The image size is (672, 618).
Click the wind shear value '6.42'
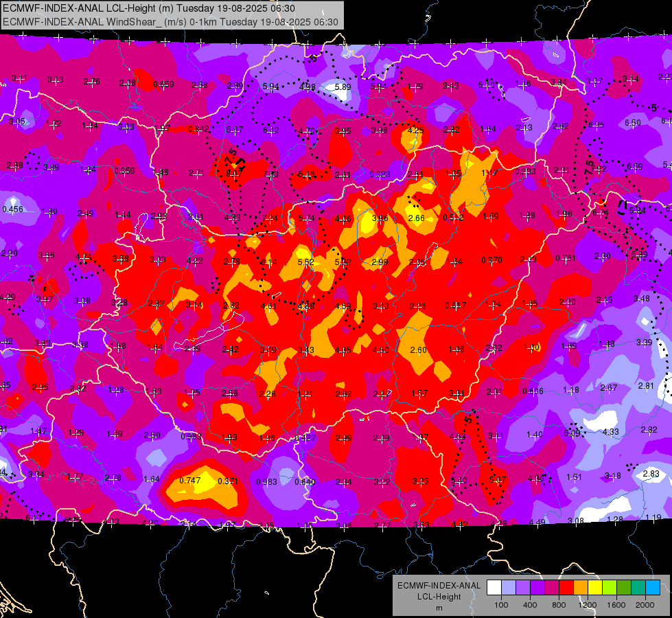pos(271,130)
